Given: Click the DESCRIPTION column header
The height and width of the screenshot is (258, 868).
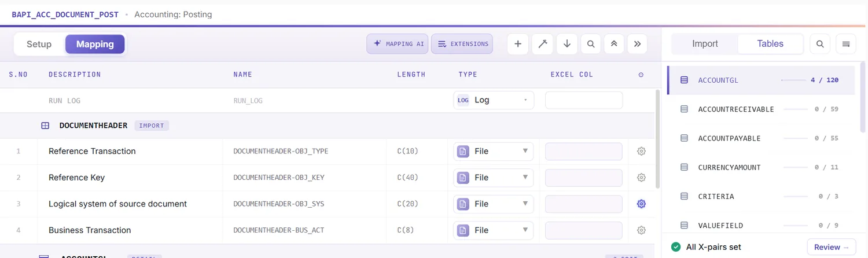Looking at the screenshot, I should pos(75,75).
